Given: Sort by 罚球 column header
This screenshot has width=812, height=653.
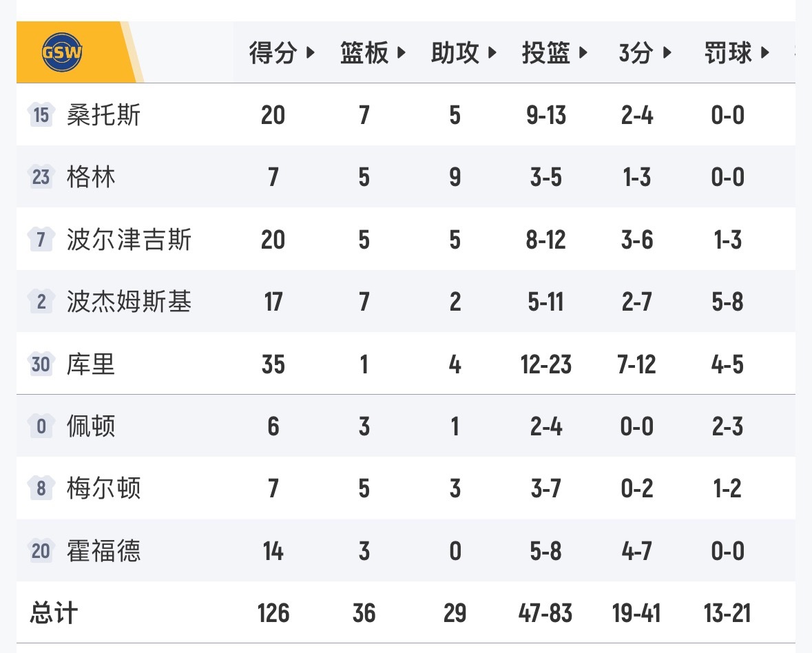Looking at the screenshot, I should click(x=736, y=53).
